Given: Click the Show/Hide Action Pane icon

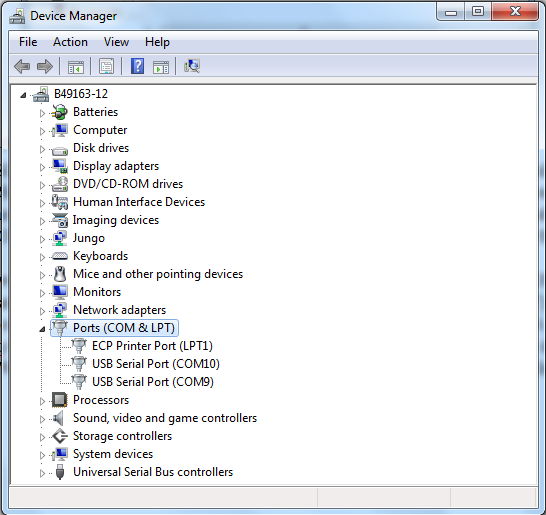Looking at the screenshot, I should click(x=161, y=67).
